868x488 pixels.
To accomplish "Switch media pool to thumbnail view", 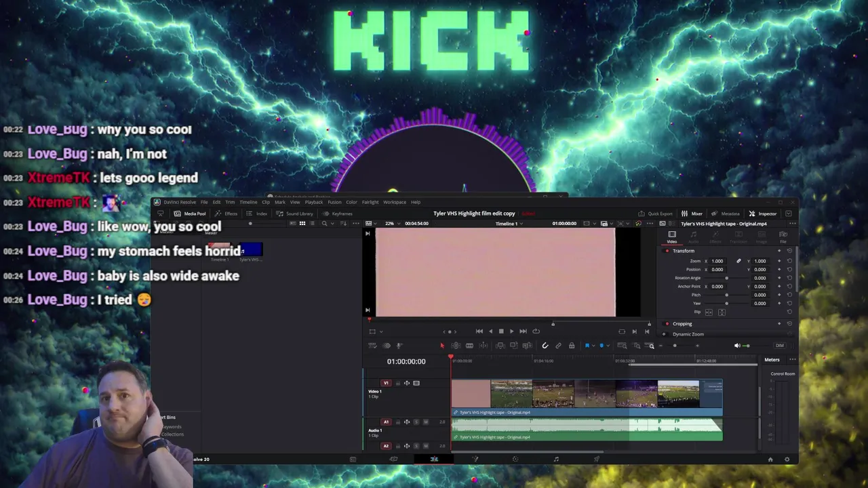I will 302,224.
